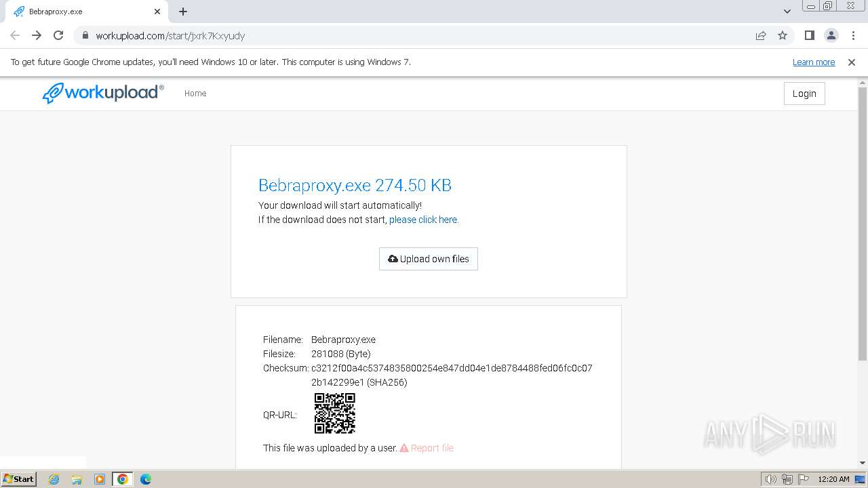Click the 'please click here' download link
This screenshot has height=488, width=868.
click(x=424, y=220)
